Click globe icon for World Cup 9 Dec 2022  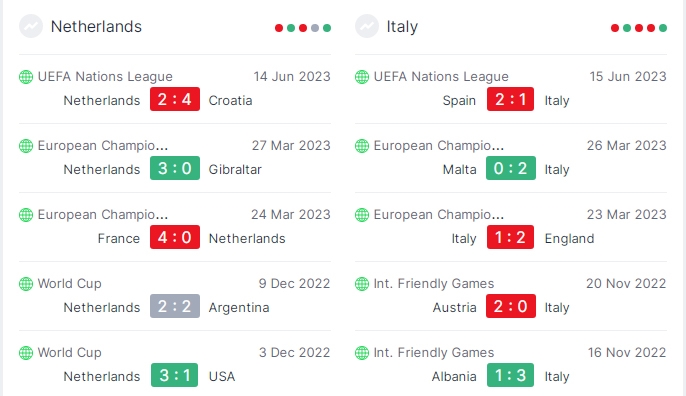point(26,284)
